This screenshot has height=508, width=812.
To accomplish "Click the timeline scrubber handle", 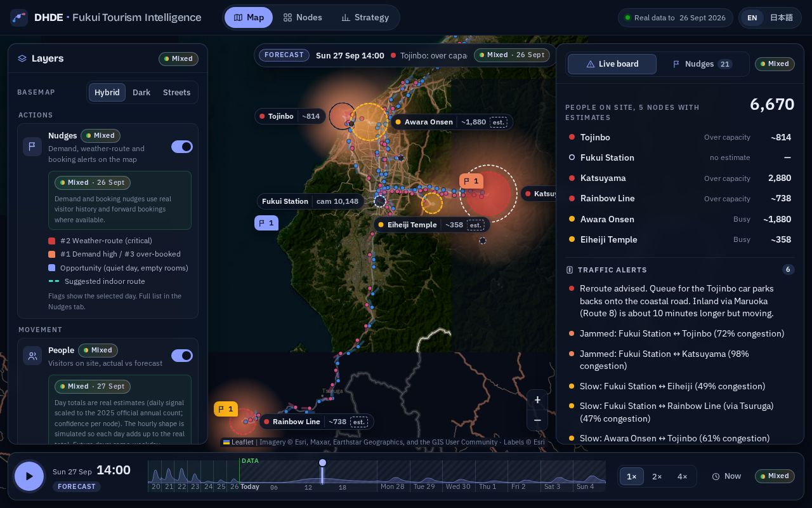I will [322, 463].
